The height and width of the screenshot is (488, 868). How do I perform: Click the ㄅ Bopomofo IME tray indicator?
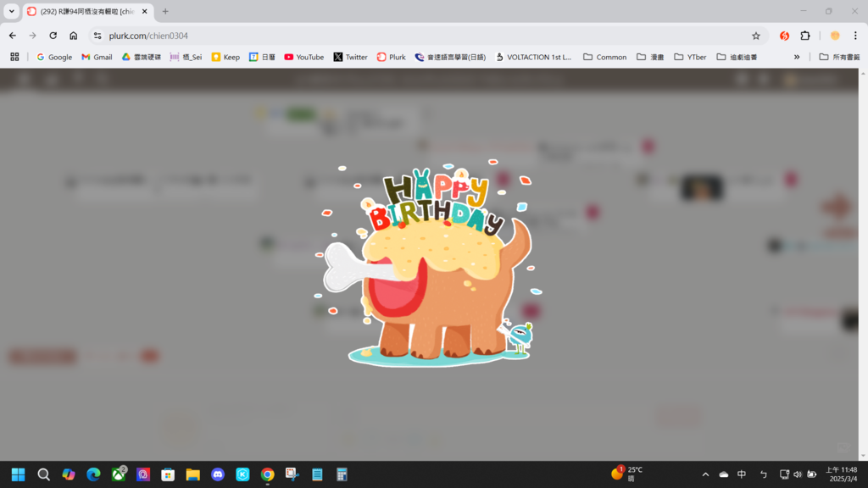(764, 474)
